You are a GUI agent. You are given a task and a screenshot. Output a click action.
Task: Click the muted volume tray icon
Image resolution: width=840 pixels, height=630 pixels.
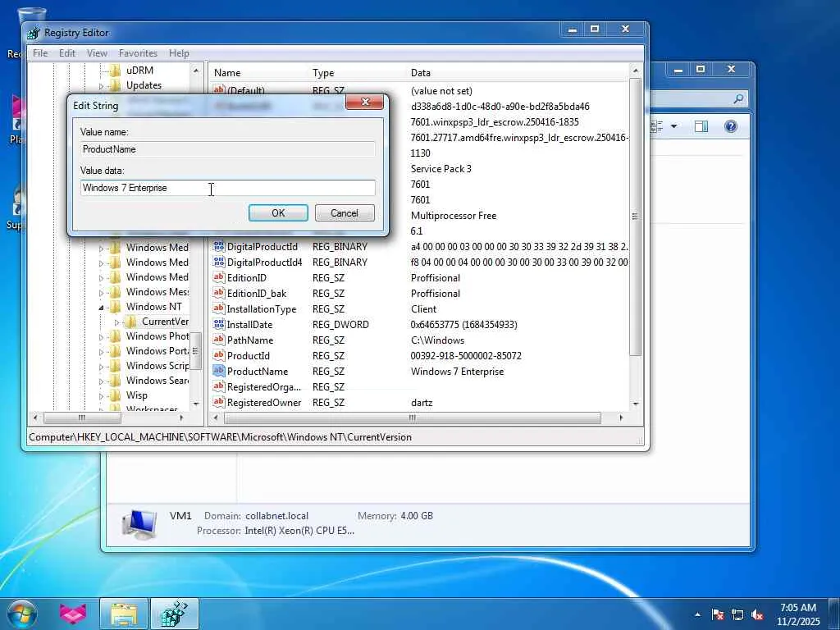click(x=757, y=614)
